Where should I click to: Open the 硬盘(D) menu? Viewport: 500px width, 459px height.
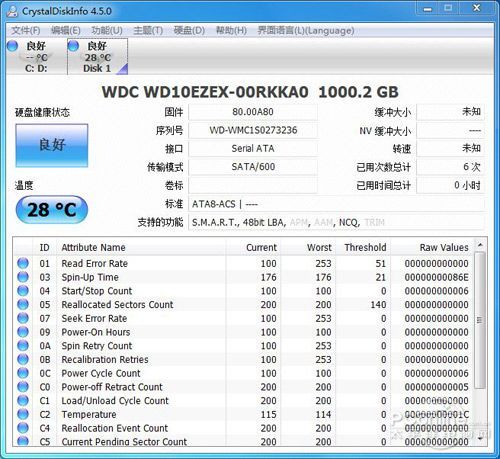point(189,31)
